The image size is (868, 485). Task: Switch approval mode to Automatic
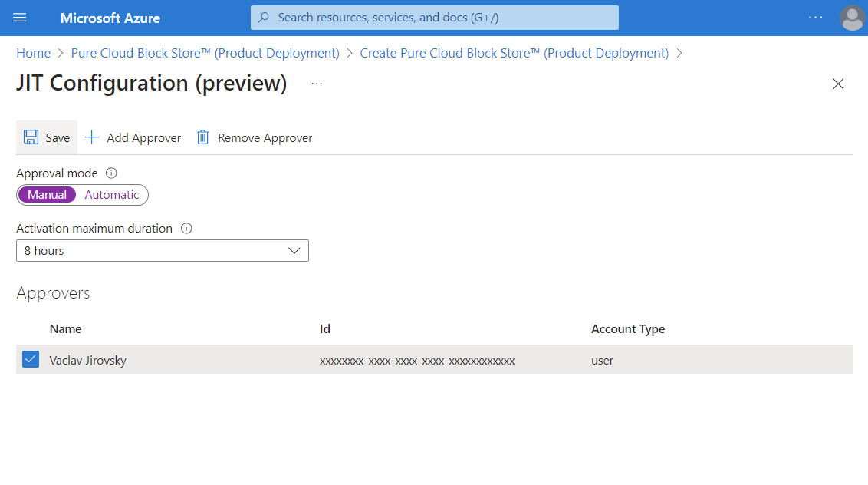[x=112, y=195]
